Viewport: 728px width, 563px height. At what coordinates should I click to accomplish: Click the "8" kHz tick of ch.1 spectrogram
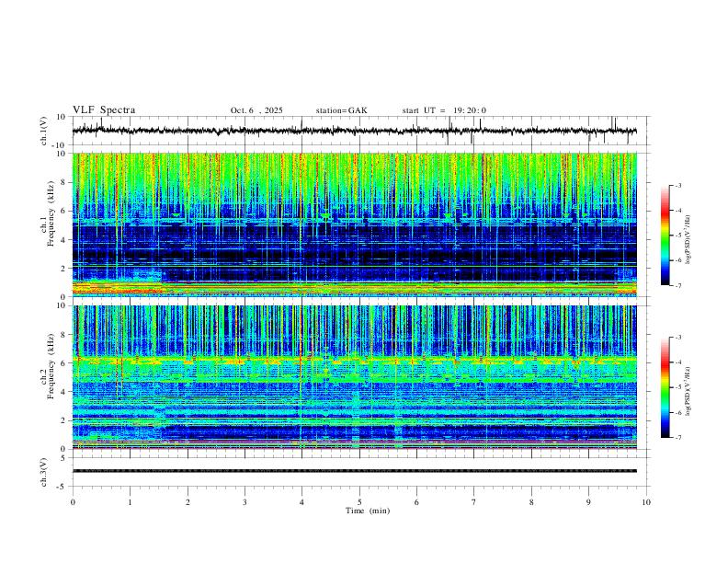[63, 182]
